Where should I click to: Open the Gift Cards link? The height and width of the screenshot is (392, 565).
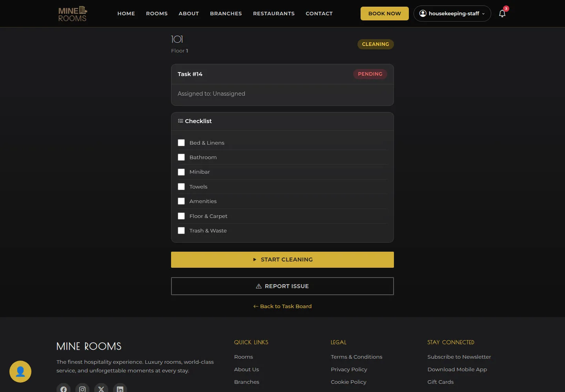[x=440, y=382]
